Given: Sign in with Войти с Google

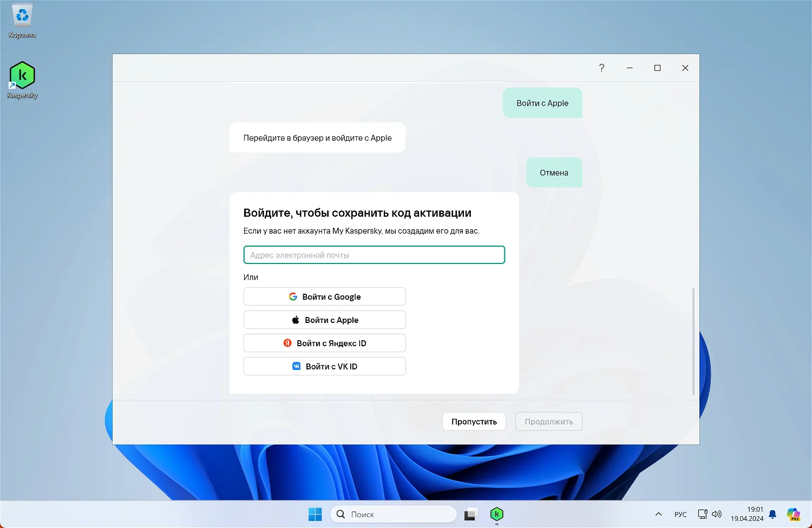Looking at the screenshot, I should [324, 296].
